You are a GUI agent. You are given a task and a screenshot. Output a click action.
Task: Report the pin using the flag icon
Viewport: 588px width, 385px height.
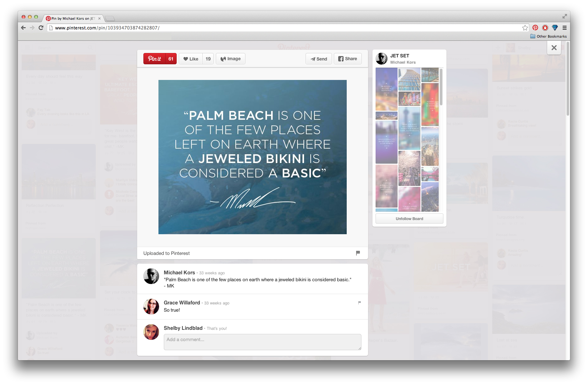point(358,253)
